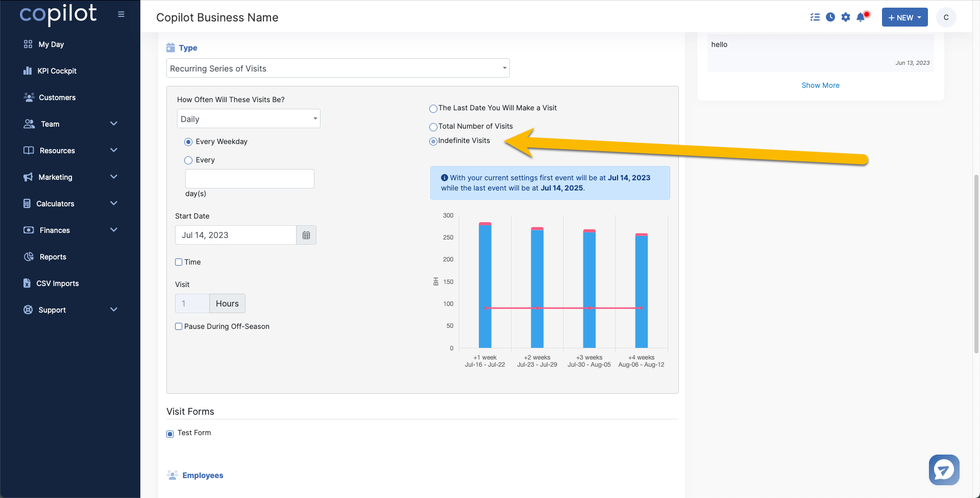The height and width of the screenshot is (498, 980).
Task: Click the page vertical scrollbar
Action: [x=976, y=263]
